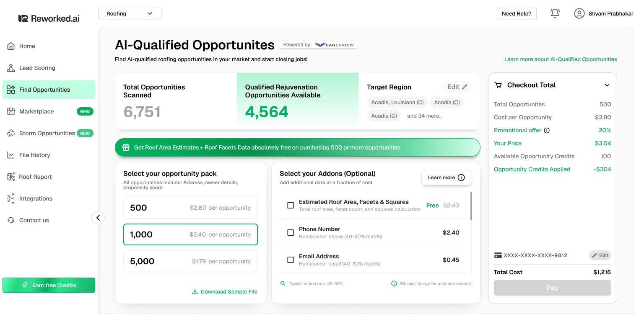Screen dimensions: 644x314
Task: Collapse the Checkout Total panel chevron
Action: [607, 85]
